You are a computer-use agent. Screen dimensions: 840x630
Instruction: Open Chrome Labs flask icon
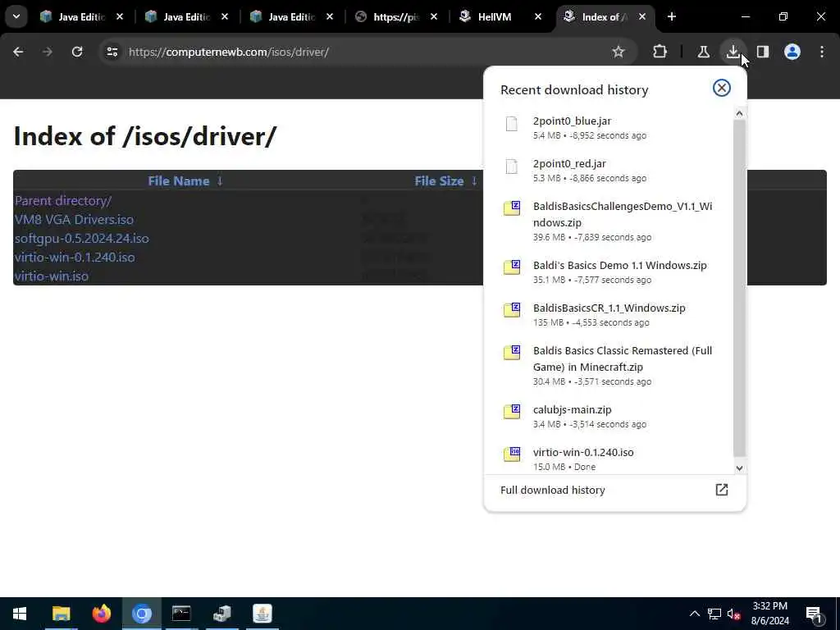pyautogui.click(x=703, y=52)
